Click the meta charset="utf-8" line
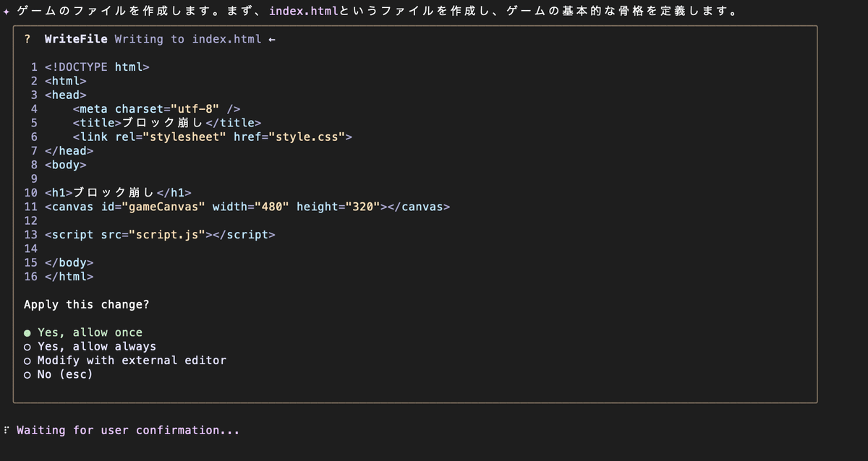The image size is (868, 461). [156, 109]
